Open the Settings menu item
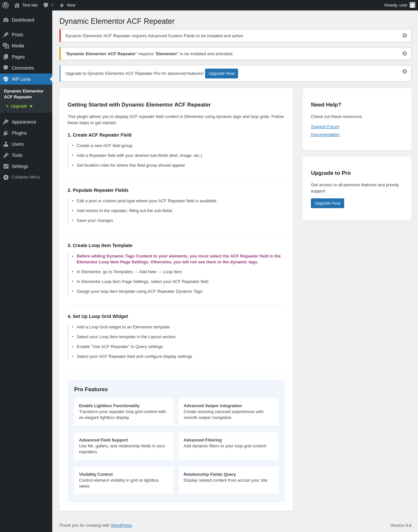This screenshot has height=532, width=418. 20,166
